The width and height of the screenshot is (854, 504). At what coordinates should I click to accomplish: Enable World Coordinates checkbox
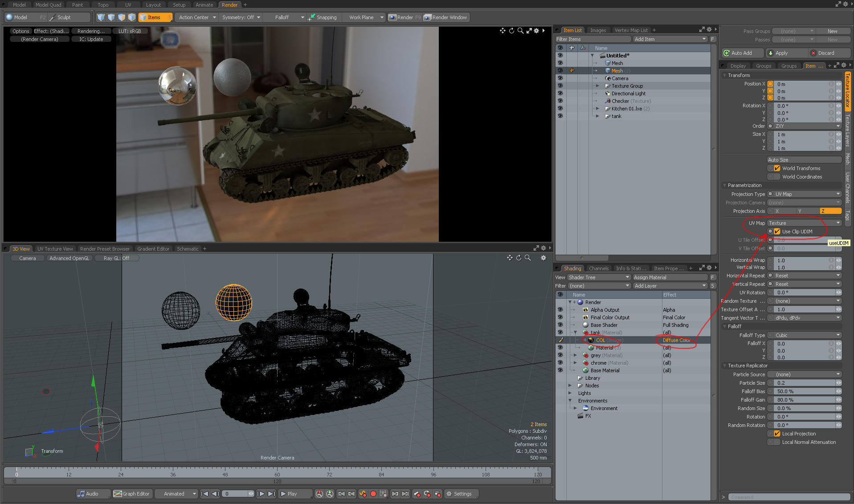tap(777, 177)
